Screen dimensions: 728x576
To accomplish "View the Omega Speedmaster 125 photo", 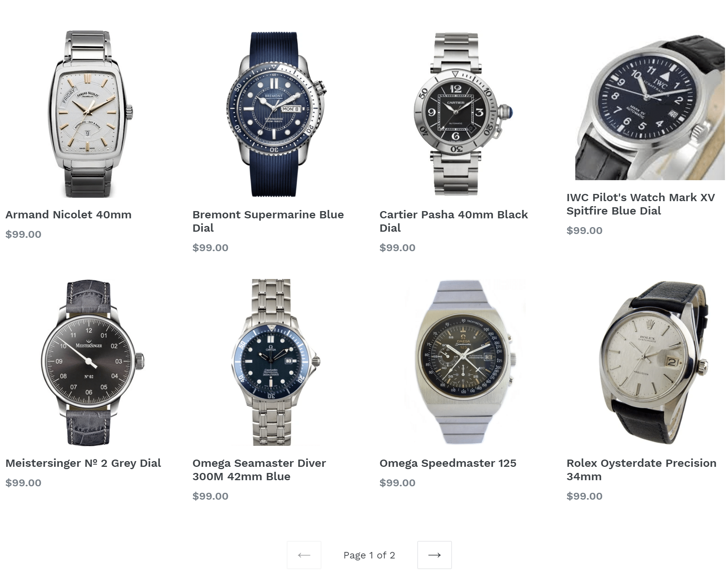I will click(x=465, y=362).
